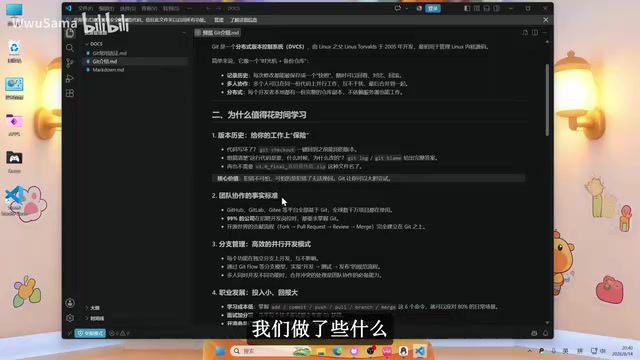Click scroll-up arrow of the preview scrollbar

point(547,42)
